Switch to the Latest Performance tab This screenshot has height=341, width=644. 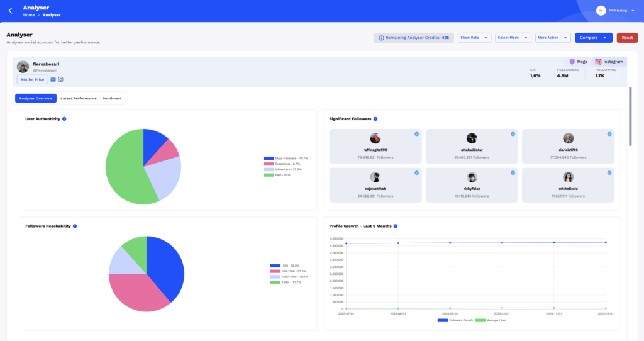click(79, 98)
